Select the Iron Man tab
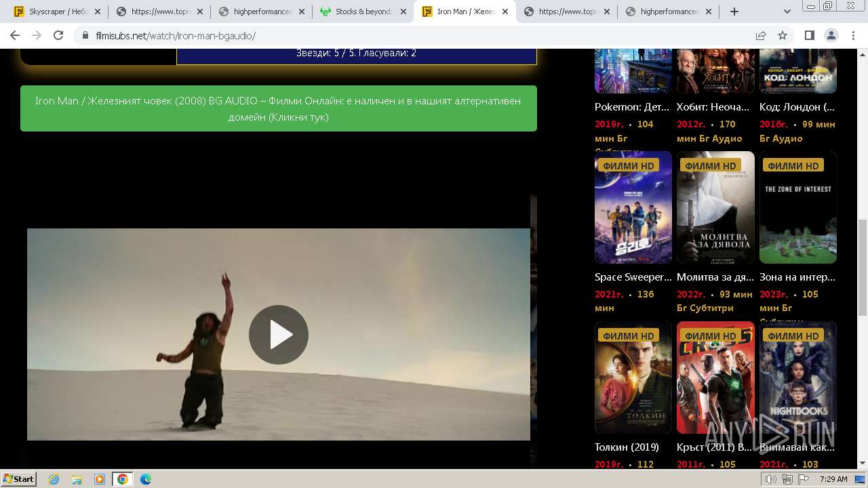 point(465,12)
